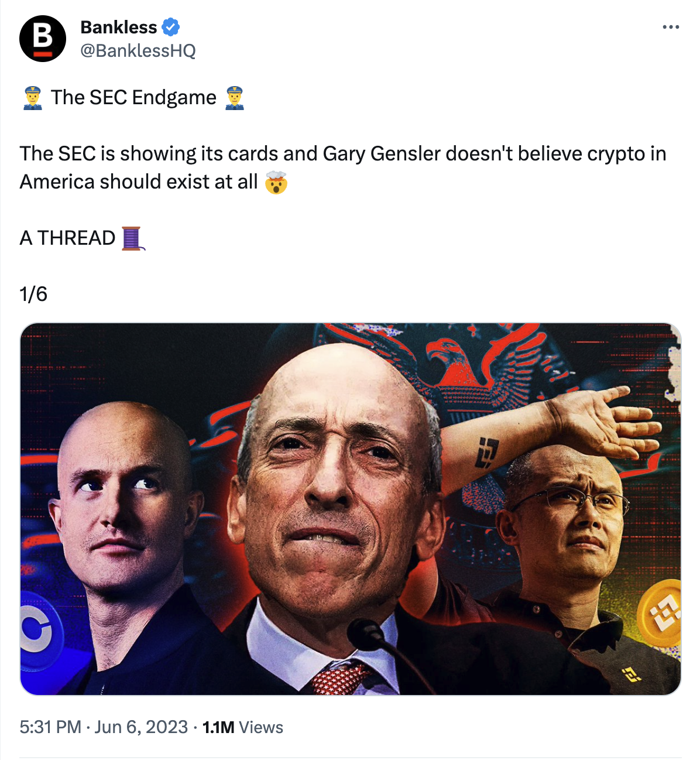Image resolution: width=700 pixels, height=760 pixels.
Task: Click the purple thread spool emoji
Action: coord(133,238)
